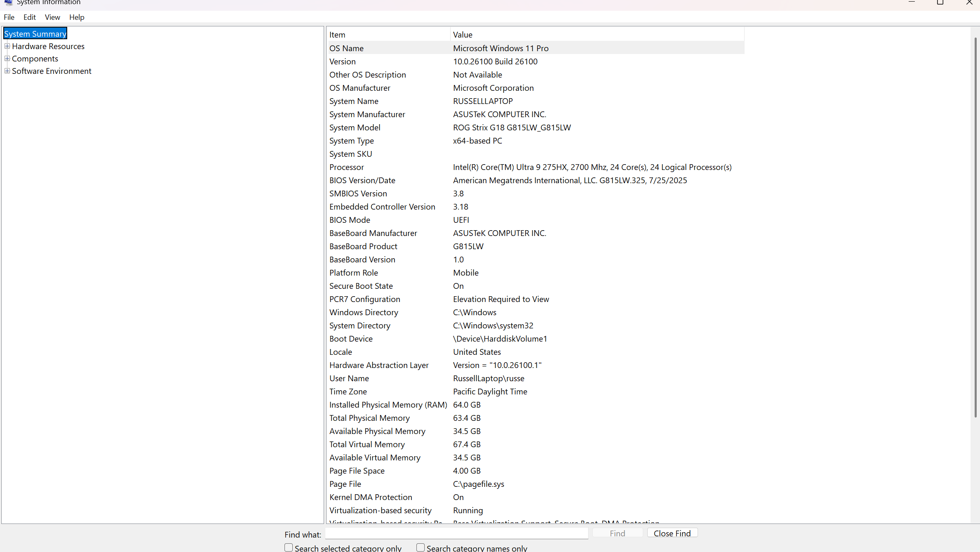This screenshot has height=552, width=980.
Task: Click the Close Find button
Action: click(x=672, y=533)
